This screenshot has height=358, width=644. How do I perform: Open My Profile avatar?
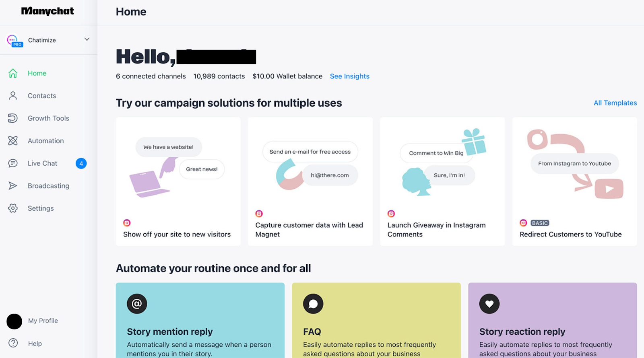click(14, 321)
